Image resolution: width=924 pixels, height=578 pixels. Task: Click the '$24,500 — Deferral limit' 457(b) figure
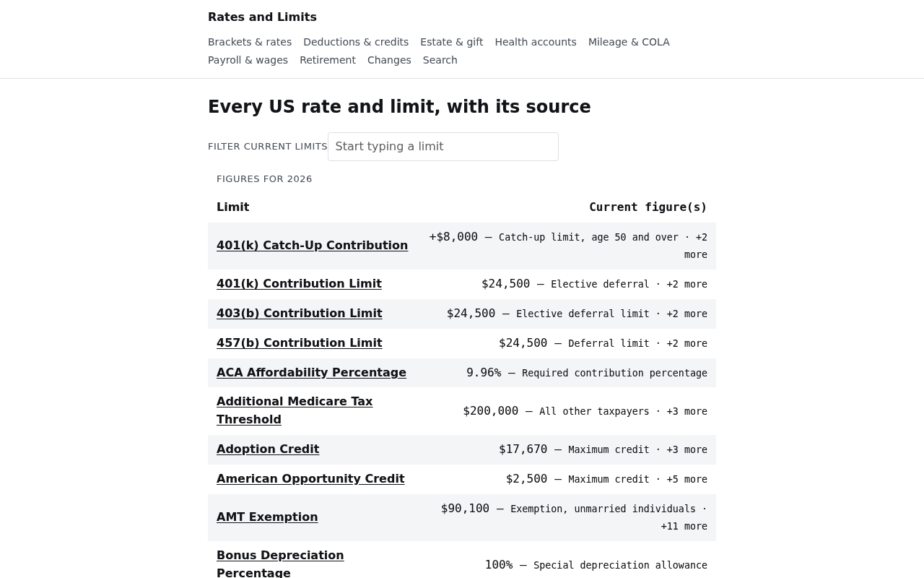(574, 343)
